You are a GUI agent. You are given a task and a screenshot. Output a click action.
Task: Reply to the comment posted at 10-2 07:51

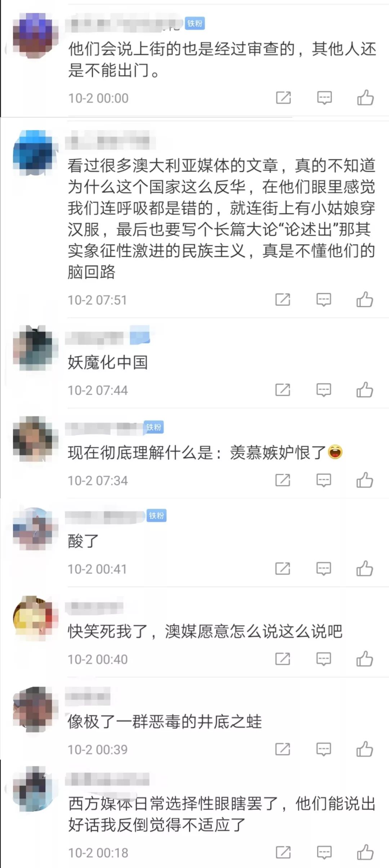coord(323,300)
